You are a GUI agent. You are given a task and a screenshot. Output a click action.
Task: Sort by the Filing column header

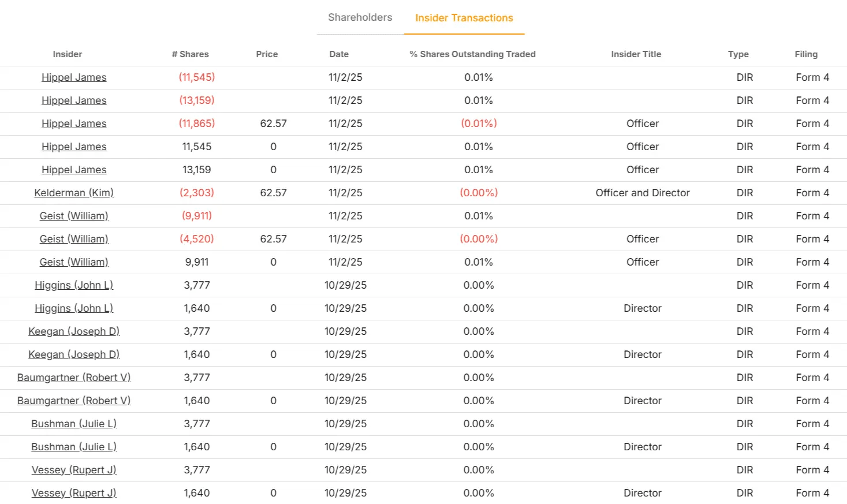[805, 54]
